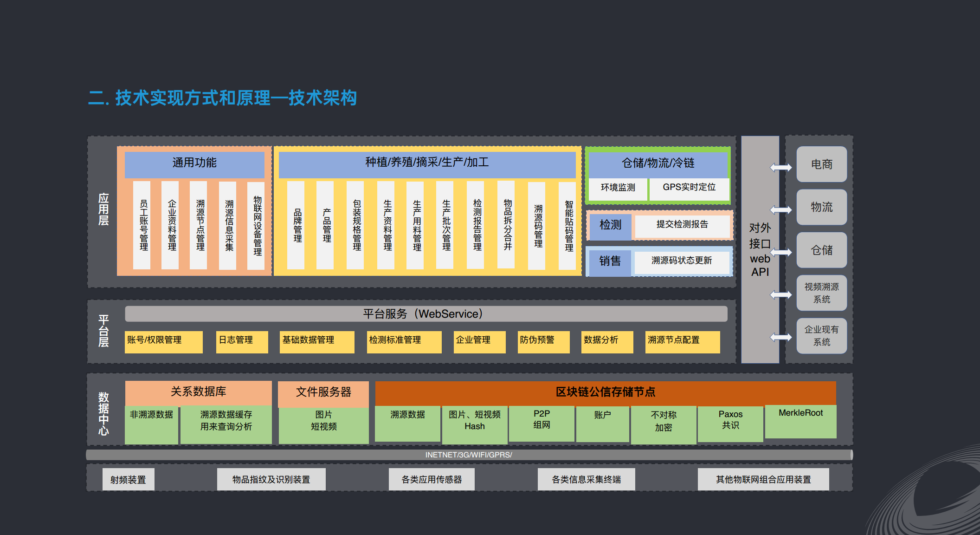Click the 非溯源数据 box
Viewport: 980px width, 535px height.
click(x=151, y=424)
